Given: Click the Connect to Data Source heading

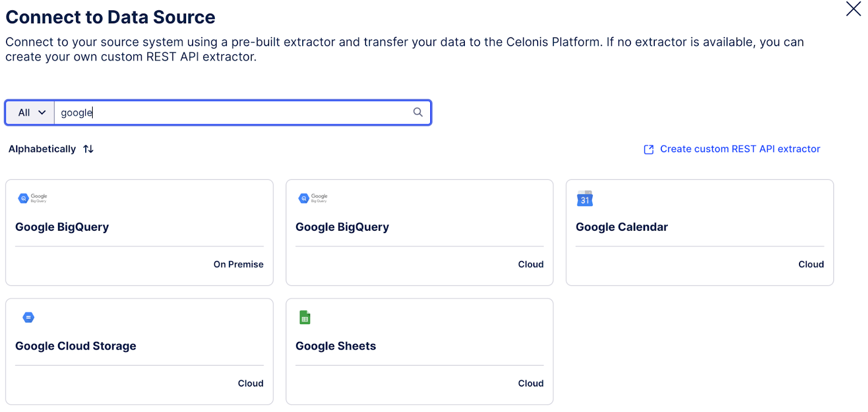Looking at the screenshot, I should point(110,17).
